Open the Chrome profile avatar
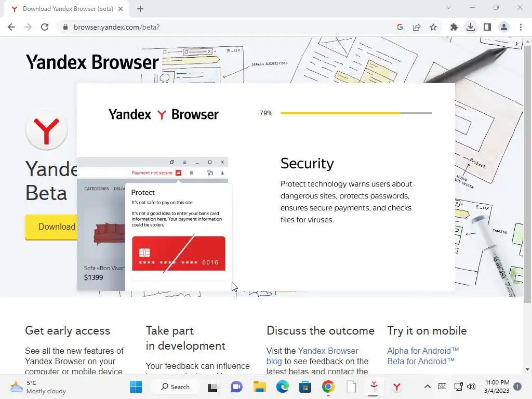532x399 pixels. click(504, 27)
